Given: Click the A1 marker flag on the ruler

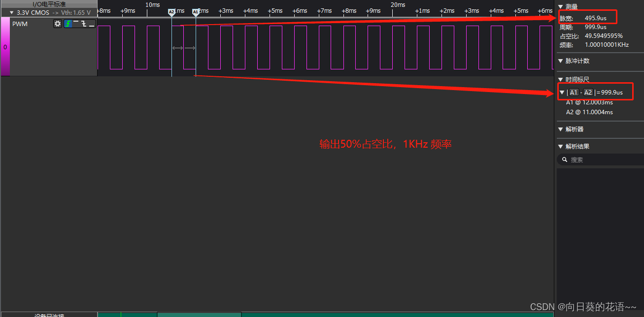Looking at the screenshot, I should 196,12.
